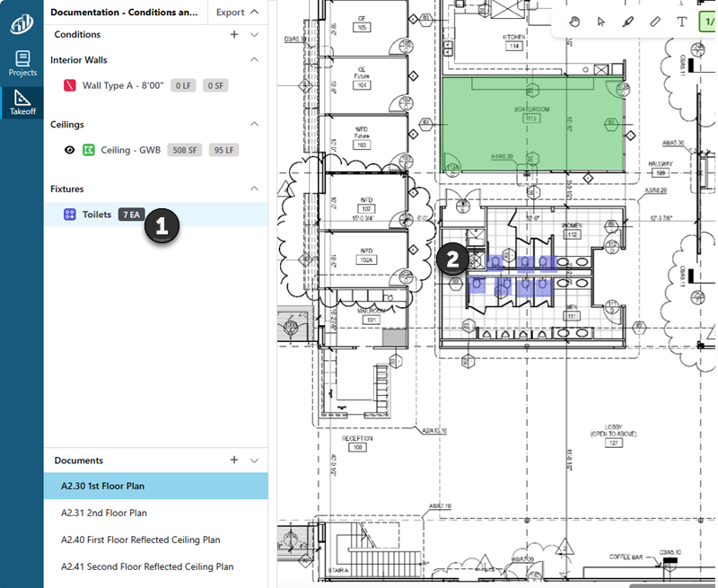Open the A2.31 2nd Floor Plan document
This screenshot has height=588, width=718.
click(x=155, y=513)
